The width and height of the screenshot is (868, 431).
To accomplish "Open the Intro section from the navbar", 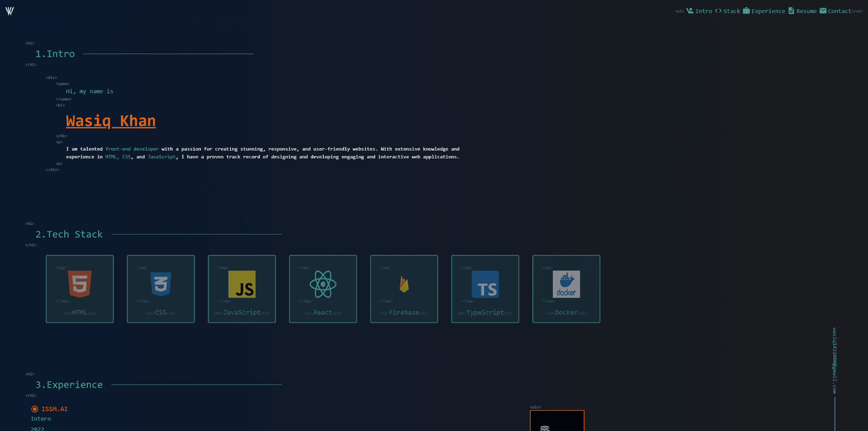I will 704,10.
